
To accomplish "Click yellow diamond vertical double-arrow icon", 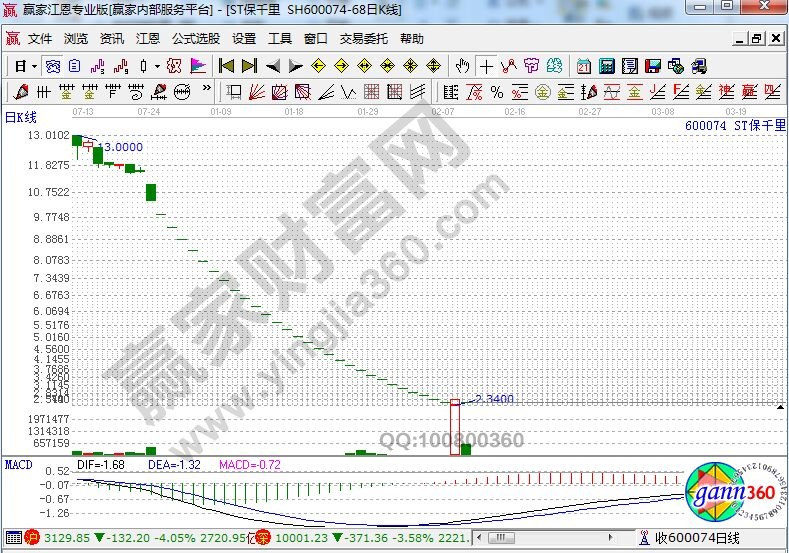I will (x=433, y=66).
